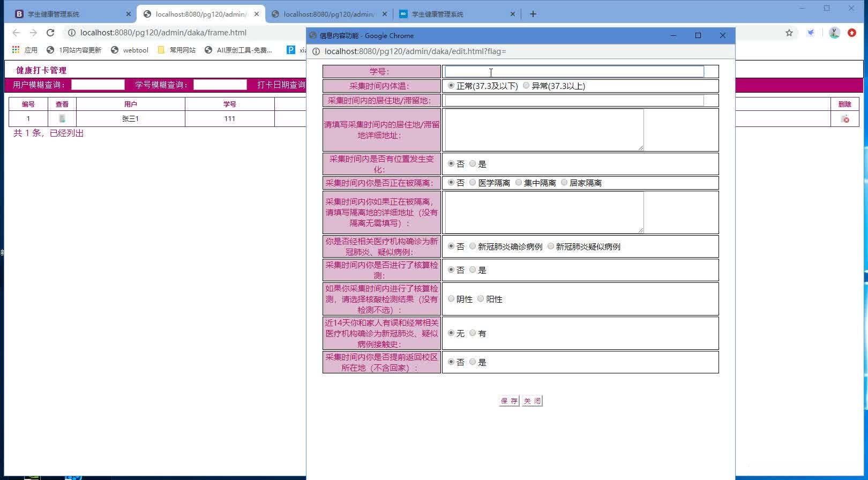Click the 健康打卡管理 heading
The height and width of the screenshot is (480, 868).
41,70
